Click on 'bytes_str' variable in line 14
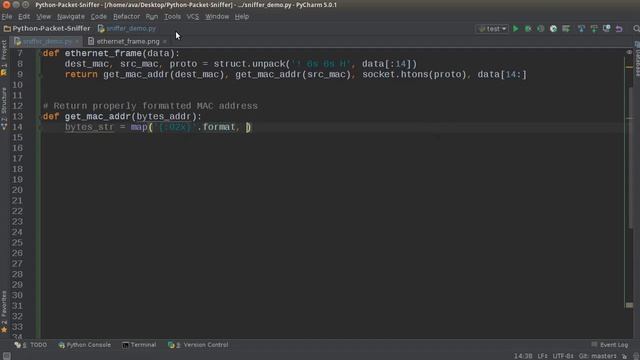This screenshot has height=360, width=640. tap(89, 127)
